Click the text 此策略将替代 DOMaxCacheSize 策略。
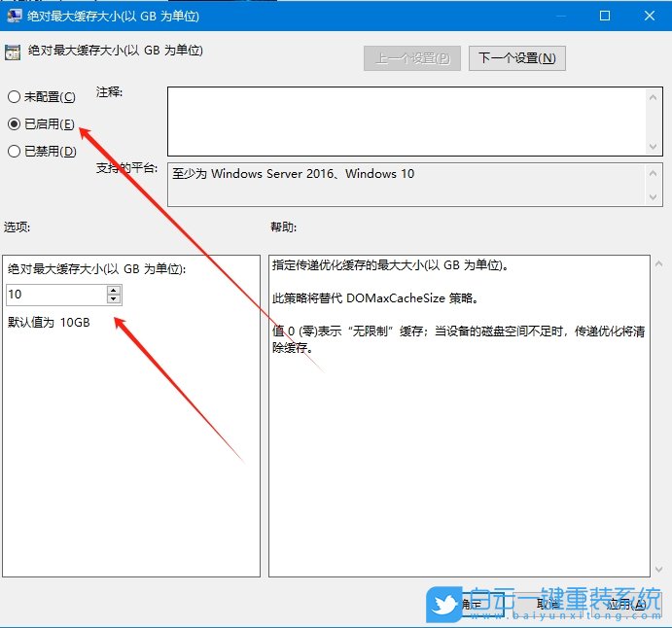This screenshot has height=628, width=672. pyautogui.click(x=375, y=298)
